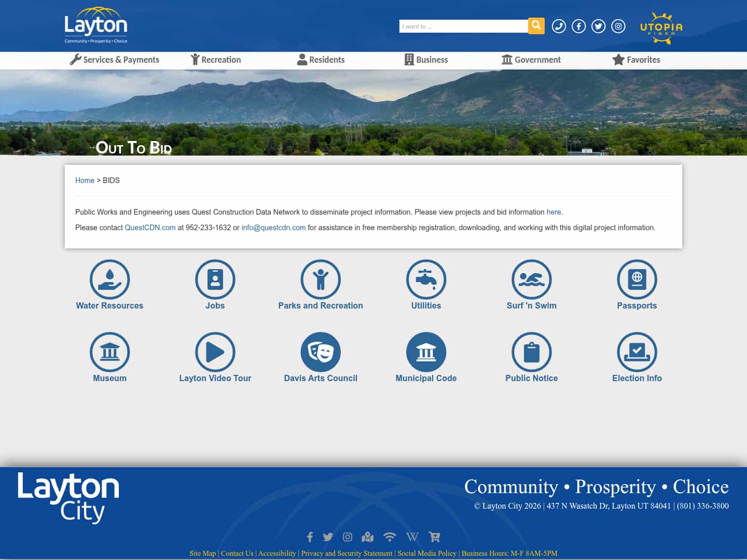Click the footer shopping cart icon

pyautogui.click(x=434, y=537)
